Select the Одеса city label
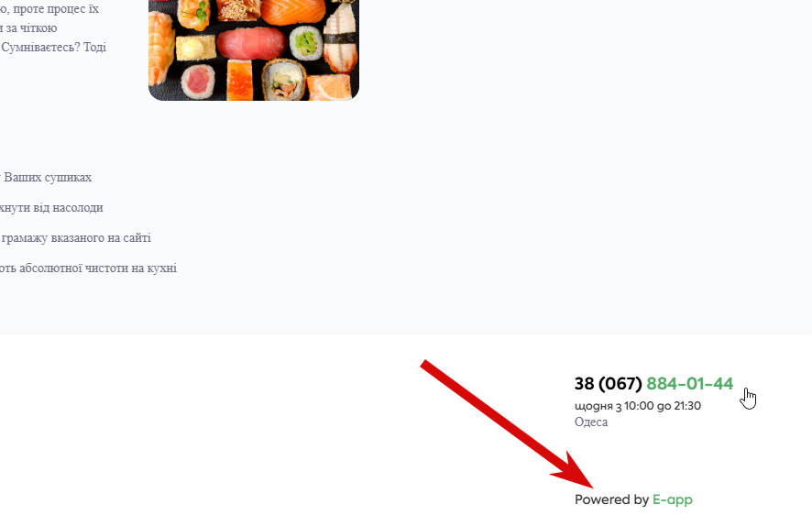This screenshot has width=812, height=526. [x=591, y=422]
